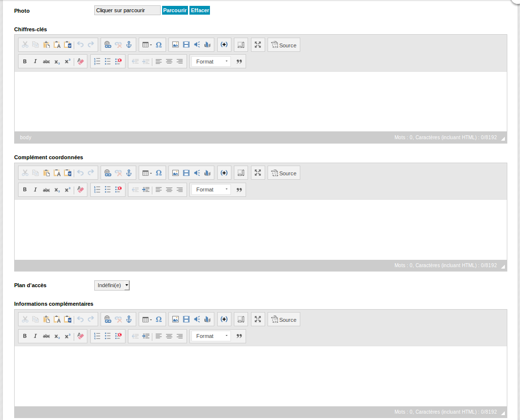Click the Photo file path field
The width and height of the screenshot is (520, 420).
pos(127,10)
